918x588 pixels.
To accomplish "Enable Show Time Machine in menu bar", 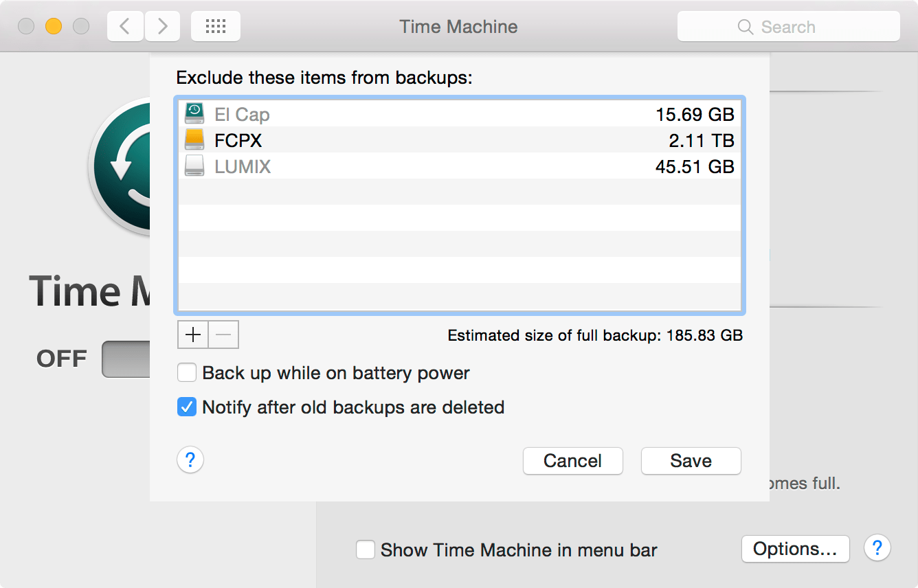I will 365,549.
